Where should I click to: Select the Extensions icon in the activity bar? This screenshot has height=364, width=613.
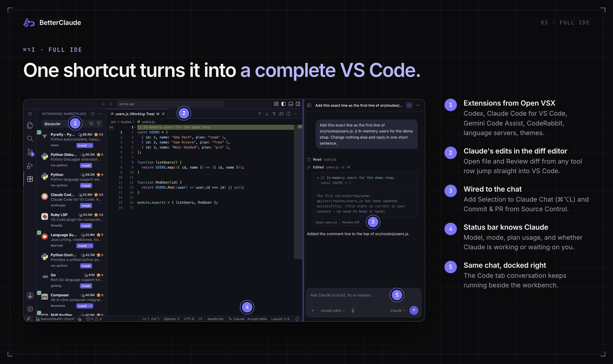pos(30,179)
